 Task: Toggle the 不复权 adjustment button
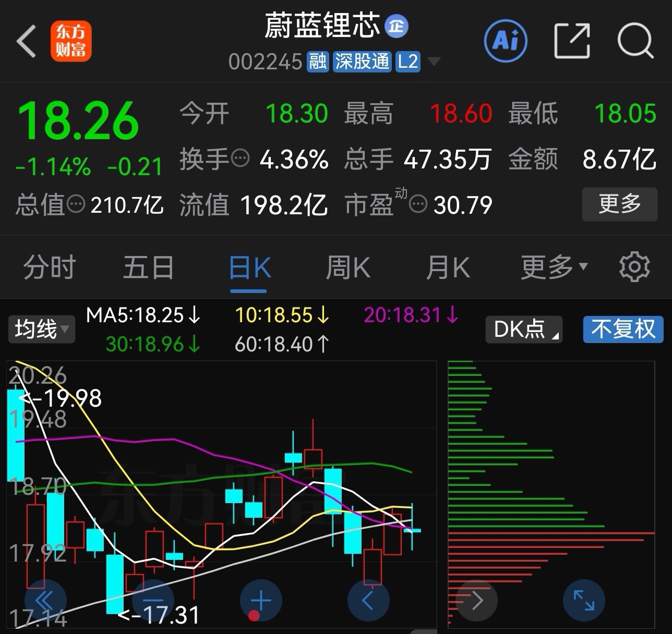tap(623, 330)
